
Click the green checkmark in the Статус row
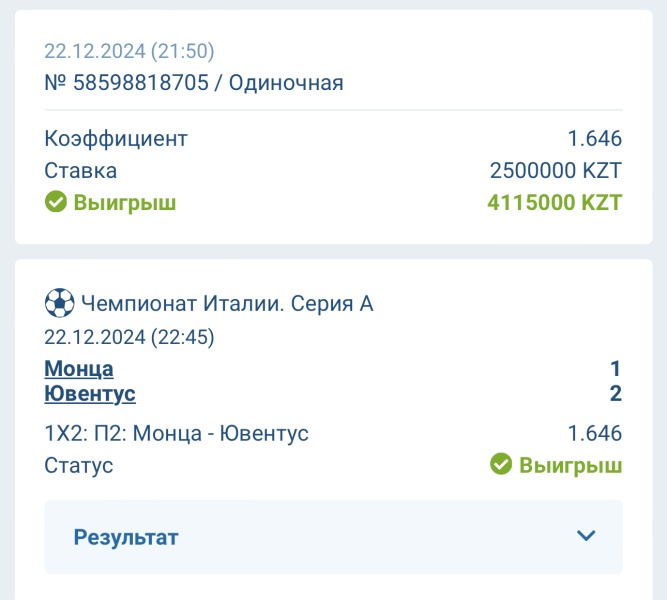coord(501,464)
